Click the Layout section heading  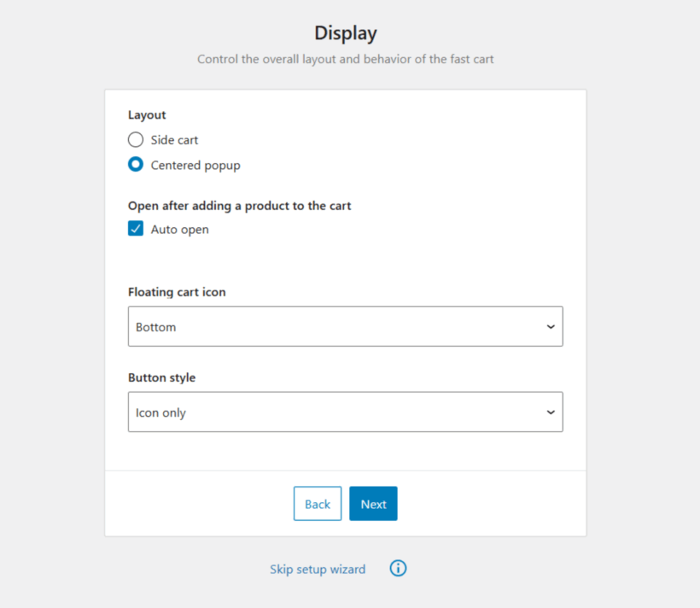point(146,114)
